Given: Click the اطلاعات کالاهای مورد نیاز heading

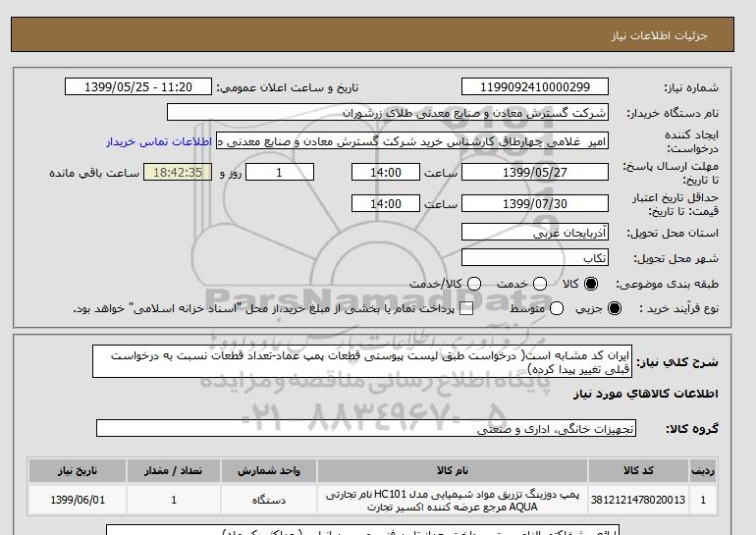Looking at the screenshot, I should click(646, 394).
